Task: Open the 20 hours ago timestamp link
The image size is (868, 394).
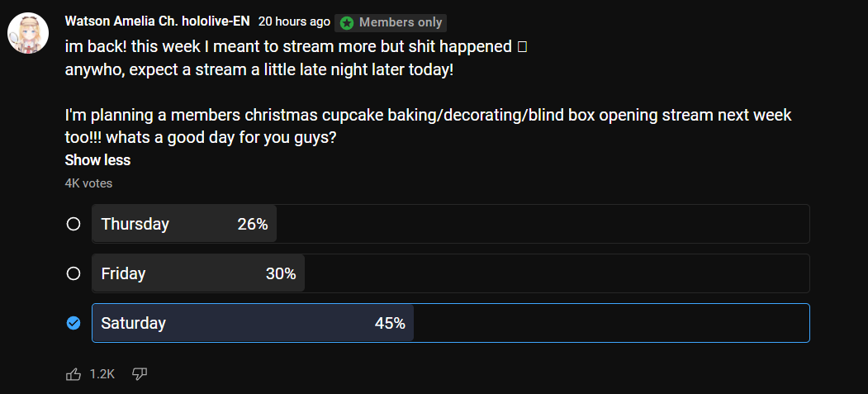Action: 294,21
